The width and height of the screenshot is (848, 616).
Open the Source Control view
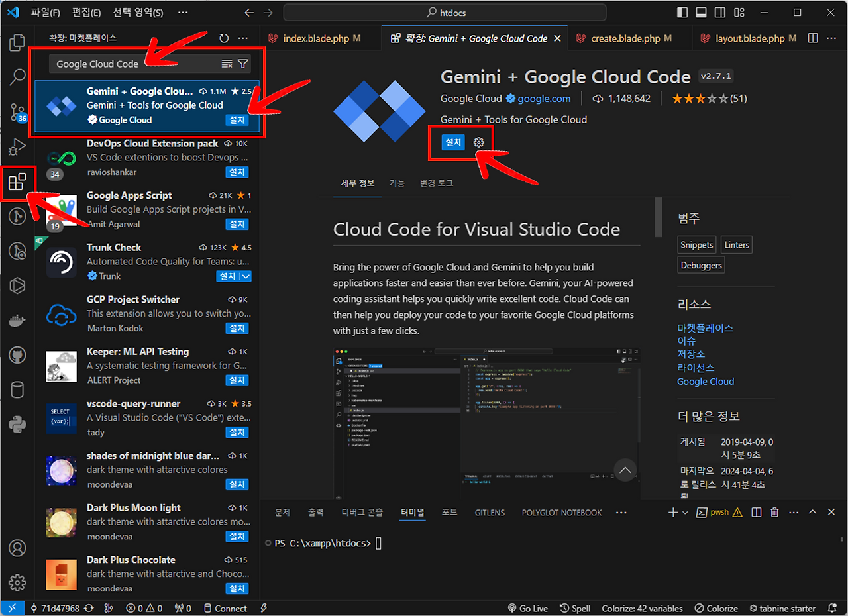17,113
